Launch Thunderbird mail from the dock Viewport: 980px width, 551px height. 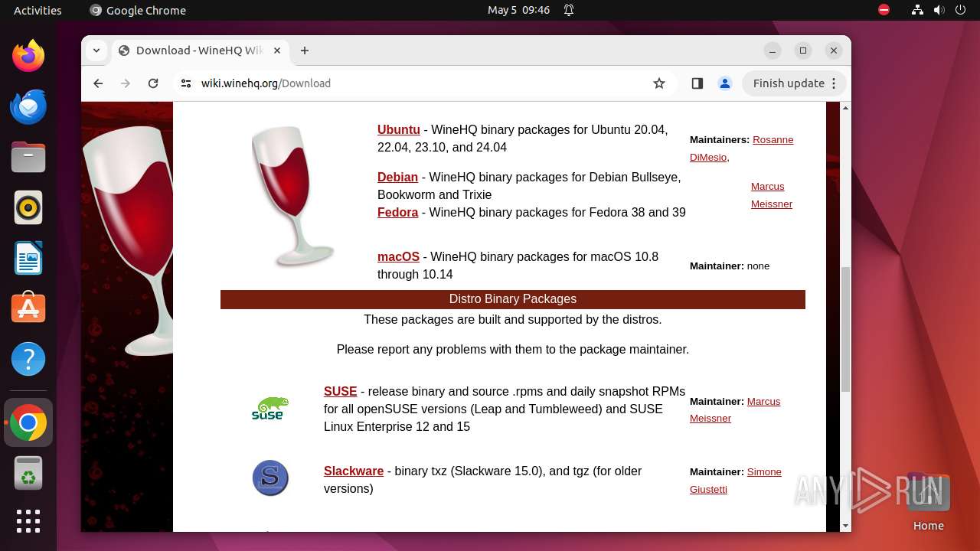pos(28,106)
